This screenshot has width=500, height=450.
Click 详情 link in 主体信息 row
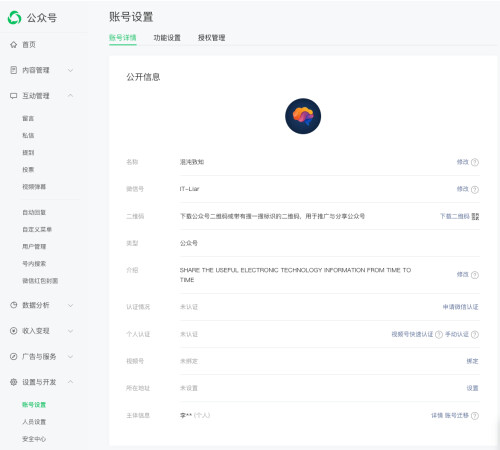coord(437,415)
